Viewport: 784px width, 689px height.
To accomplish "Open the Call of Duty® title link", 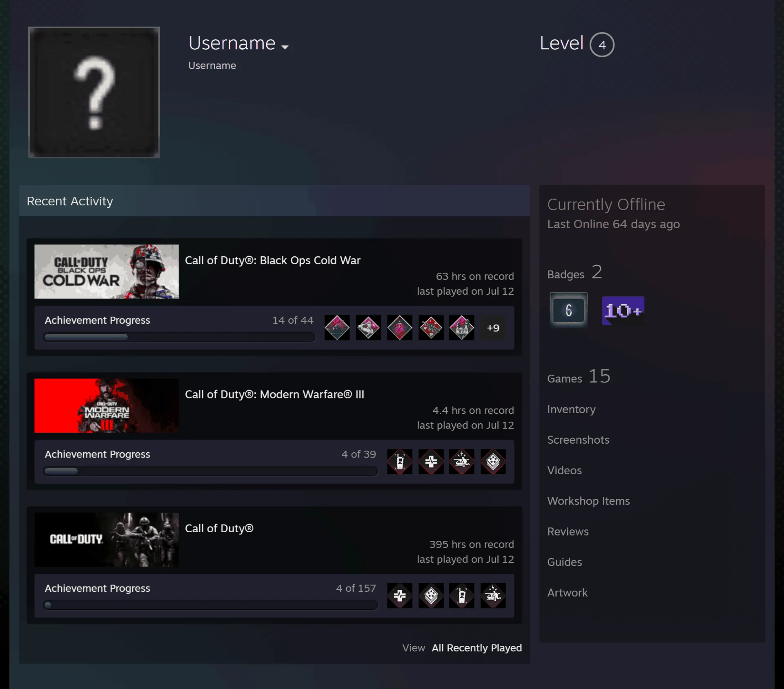I will click(x=219, y=528).
